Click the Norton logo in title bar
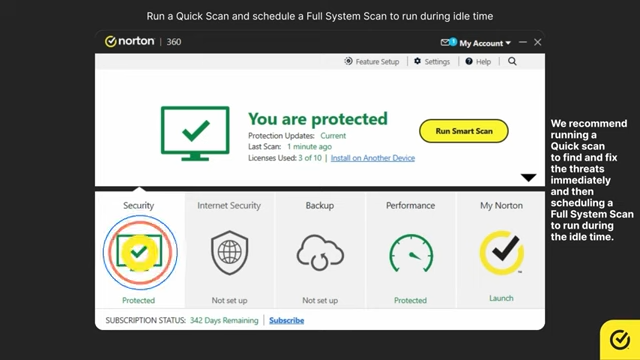This screenshot has height=360, width=640. (130, 41)
